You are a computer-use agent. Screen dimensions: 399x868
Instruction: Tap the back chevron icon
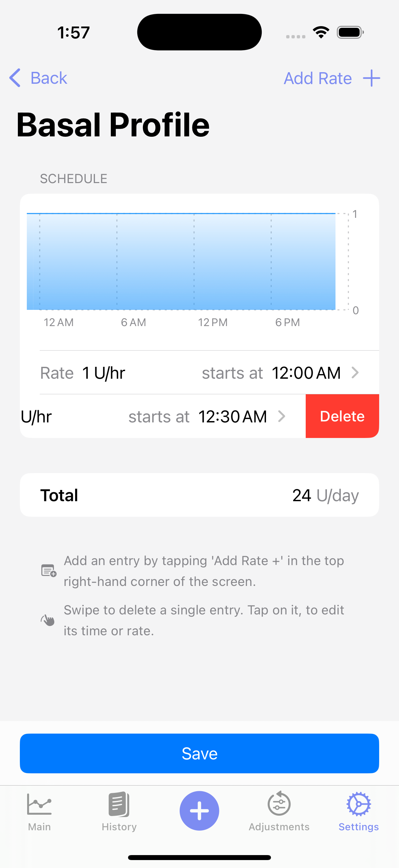pyautogui.click(x=15, y=78)
